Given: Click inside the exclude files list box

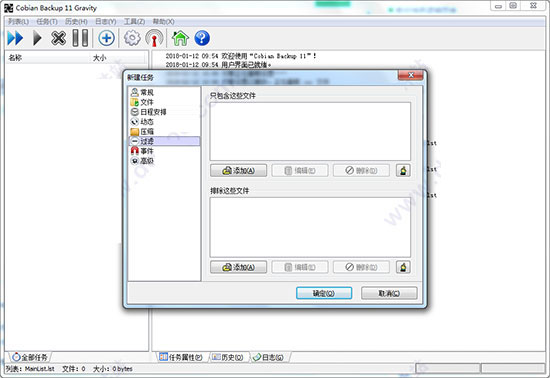Looking at the screenshot, I should (310, 227).
